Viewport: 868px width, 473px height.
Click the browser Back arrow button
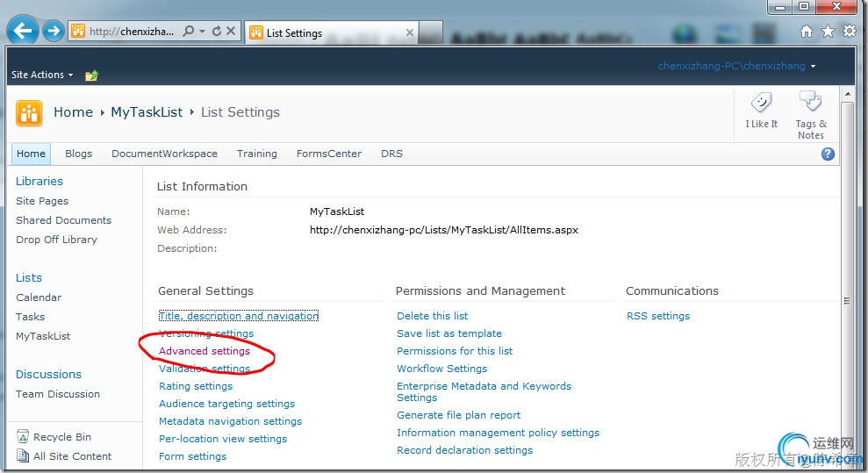tap(21, 32)
